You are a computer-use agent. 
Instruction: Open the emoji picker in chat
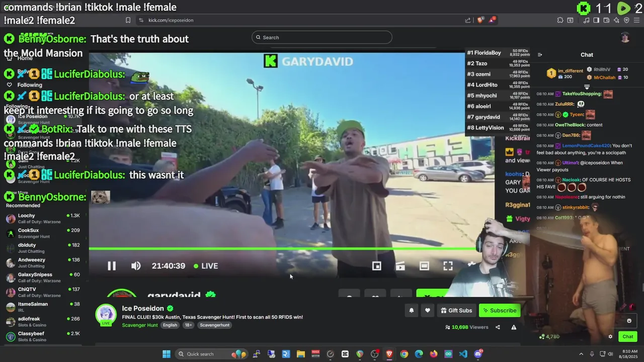point(629,321)
